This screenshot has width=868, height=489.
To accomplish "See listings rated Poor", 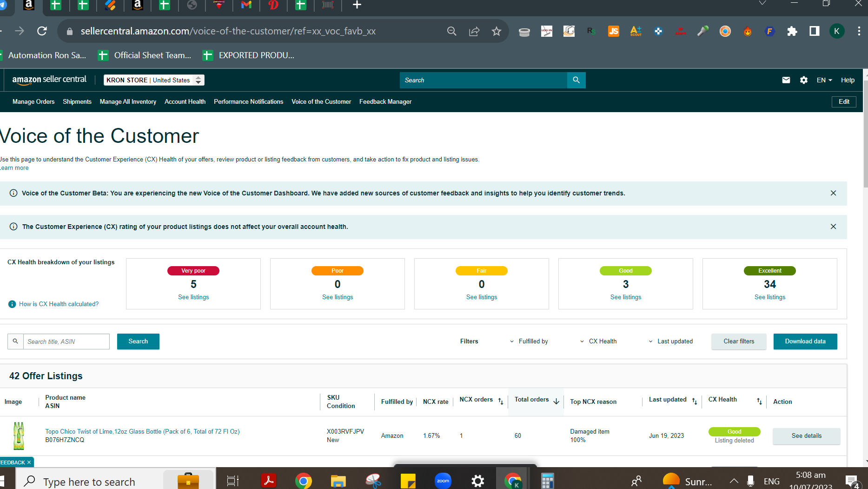I will [x=338, y=297].
